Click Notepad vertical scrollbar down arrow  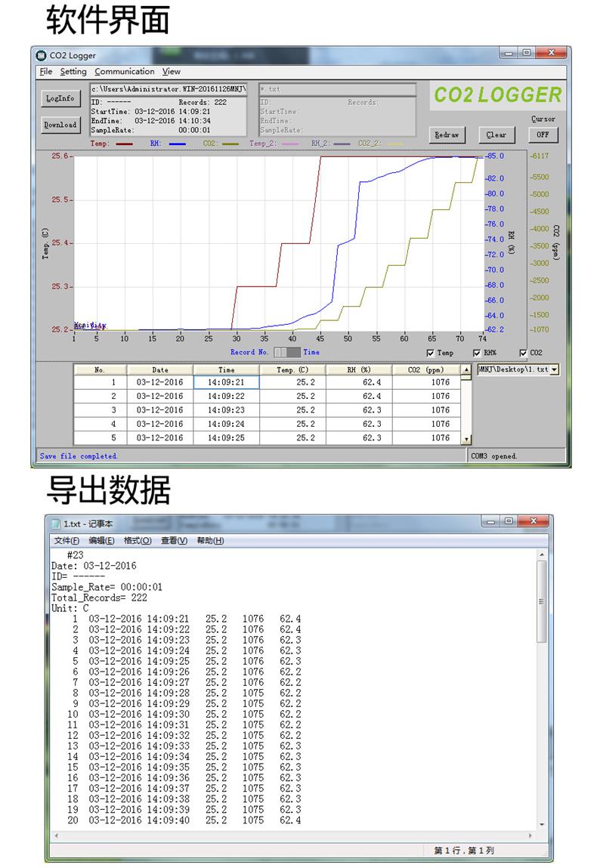click(x=542, y=825)
